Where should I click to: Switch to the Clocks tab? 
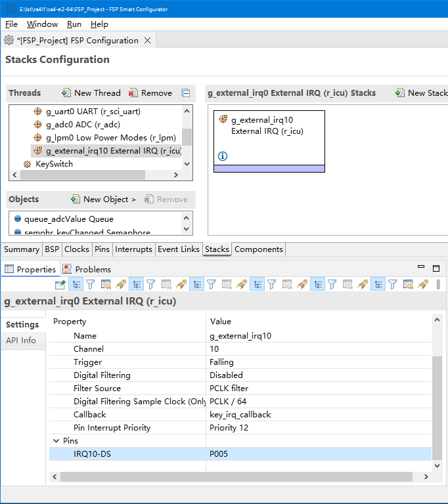(x=77, y=249)
